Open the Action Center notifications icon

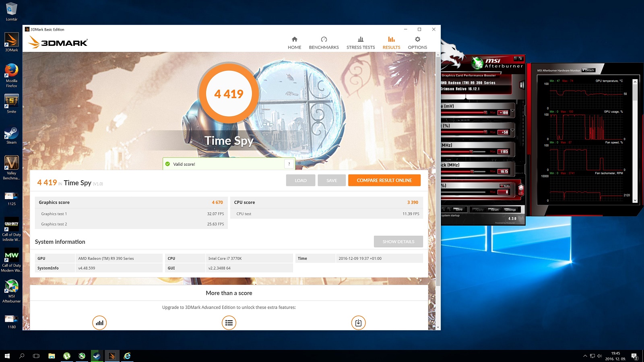[x=634, y=356]
